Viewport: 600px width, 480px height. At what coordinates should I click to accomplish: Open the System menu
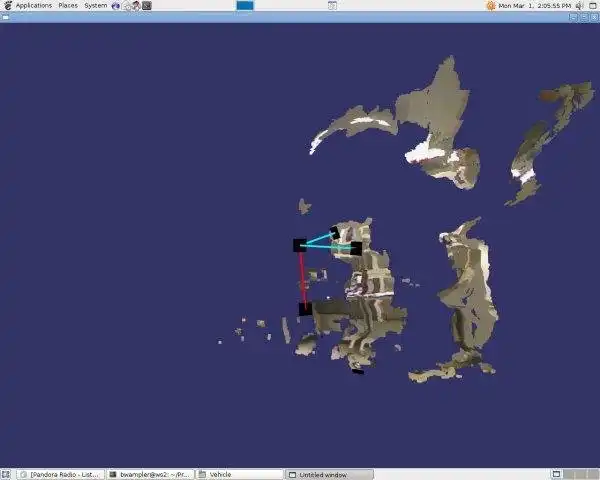coord(96,5)
